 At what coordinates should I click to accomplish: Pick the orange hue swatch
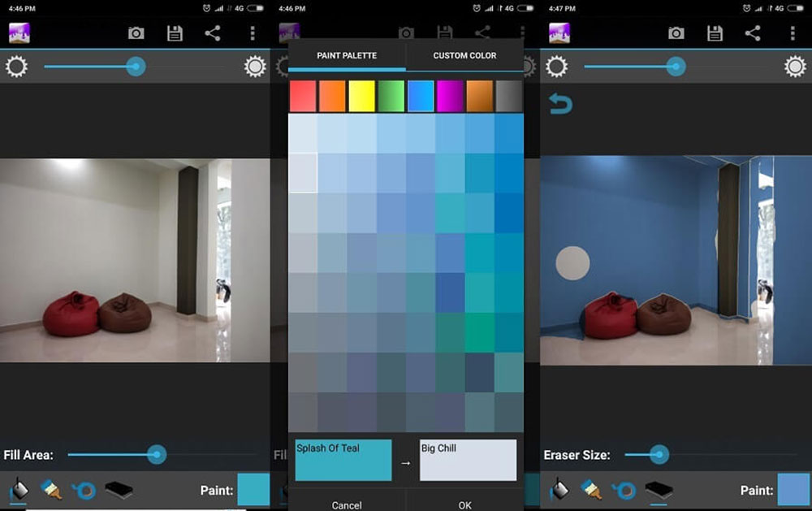[332, 96]
